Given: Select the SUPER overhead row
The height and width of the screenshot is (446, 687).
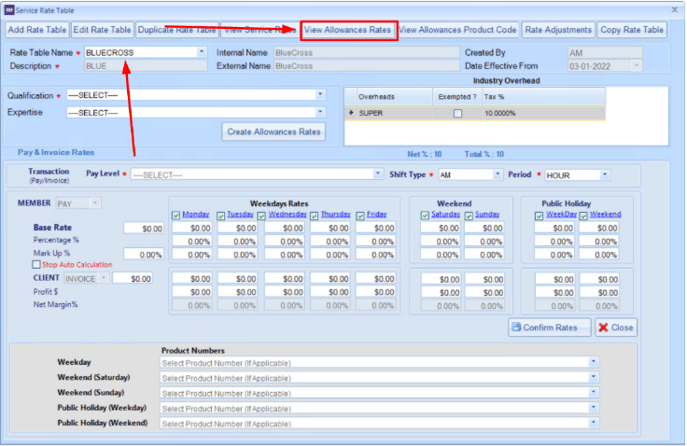Looking at the screenshot, I should 475,113.
